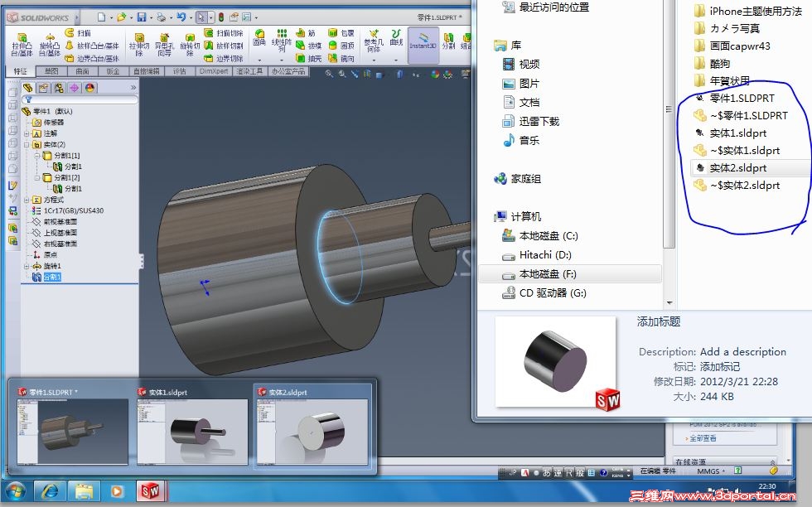
Task: Click the 实体2.sldprt taskbar preview thumbnail
Action: point(312,426)
